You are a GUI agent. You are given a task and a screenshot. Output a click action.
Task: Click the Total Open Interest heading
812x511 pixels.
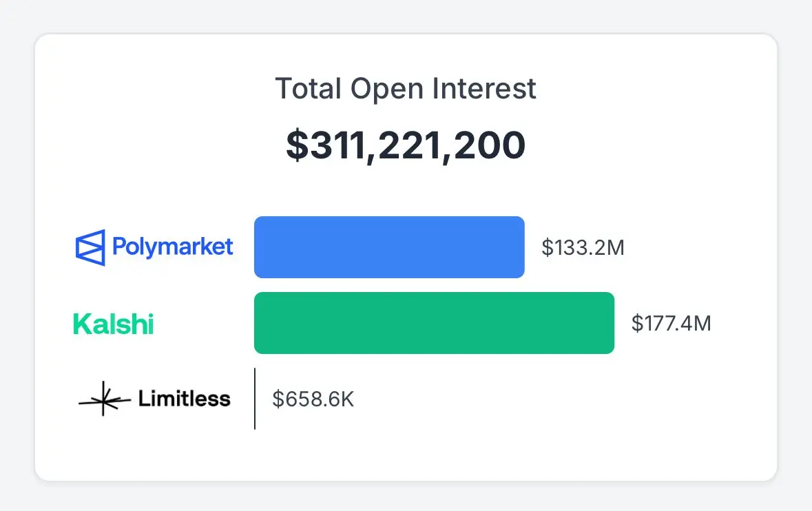[x=406, y=89]
